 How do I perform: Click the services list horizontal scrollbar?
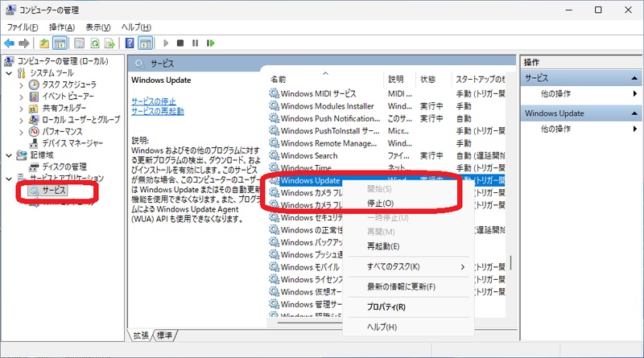click(x=310, y=323)
